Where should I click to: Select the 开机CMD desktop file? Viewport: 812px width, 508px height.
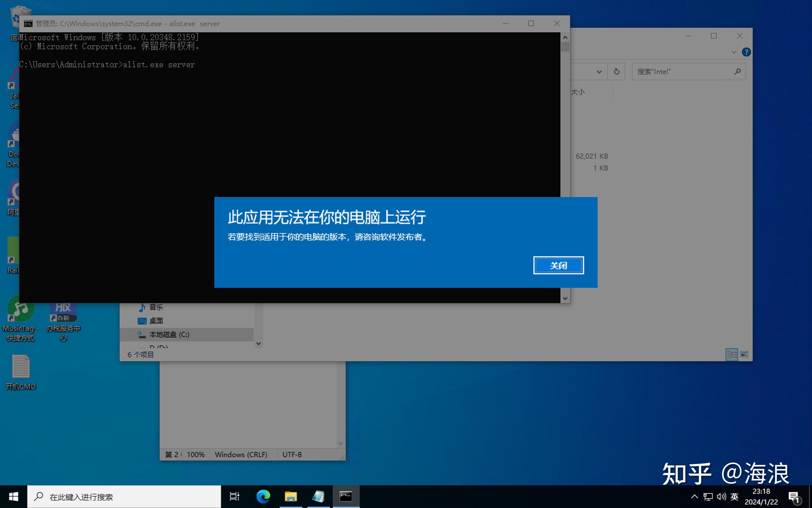point(21,372)
